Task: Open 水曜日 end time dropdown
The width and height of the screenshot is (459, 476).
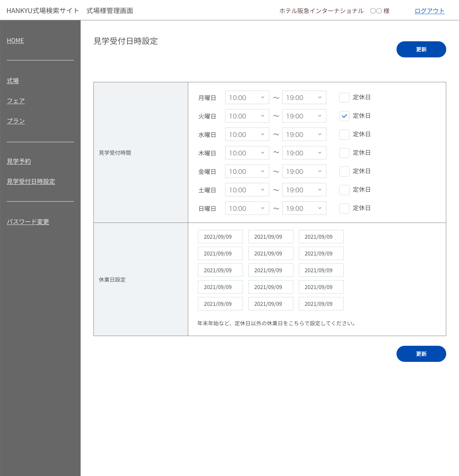Action: (x=304, y=135)
